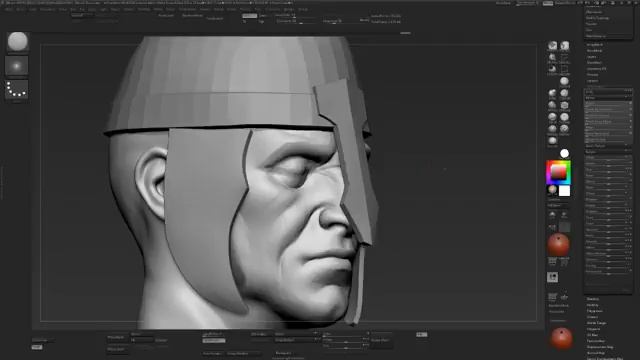Adjust the Perspective deformation slider

click(608, 271)
